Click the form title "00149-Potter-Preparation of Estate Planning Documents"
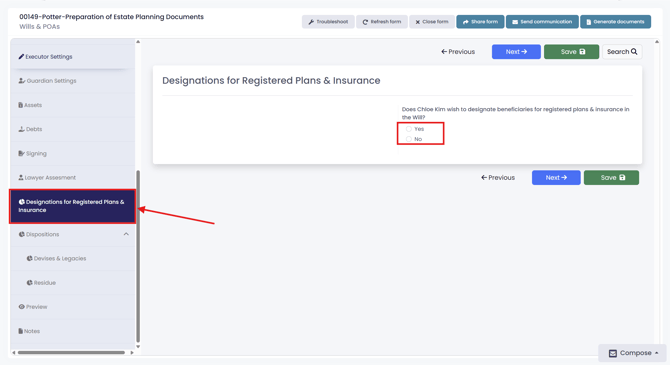The image size is (670, 365). 112,17
